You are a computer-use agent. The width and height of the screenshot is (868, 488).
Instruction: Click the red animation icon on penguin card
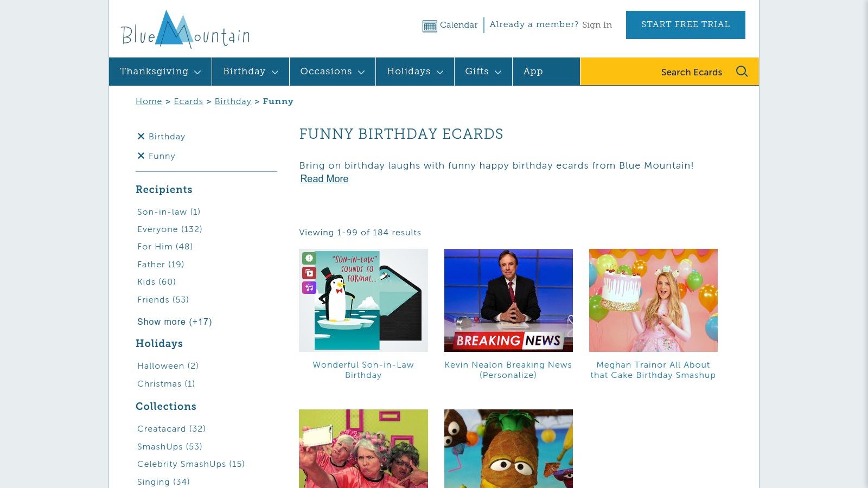click(309, 273)
